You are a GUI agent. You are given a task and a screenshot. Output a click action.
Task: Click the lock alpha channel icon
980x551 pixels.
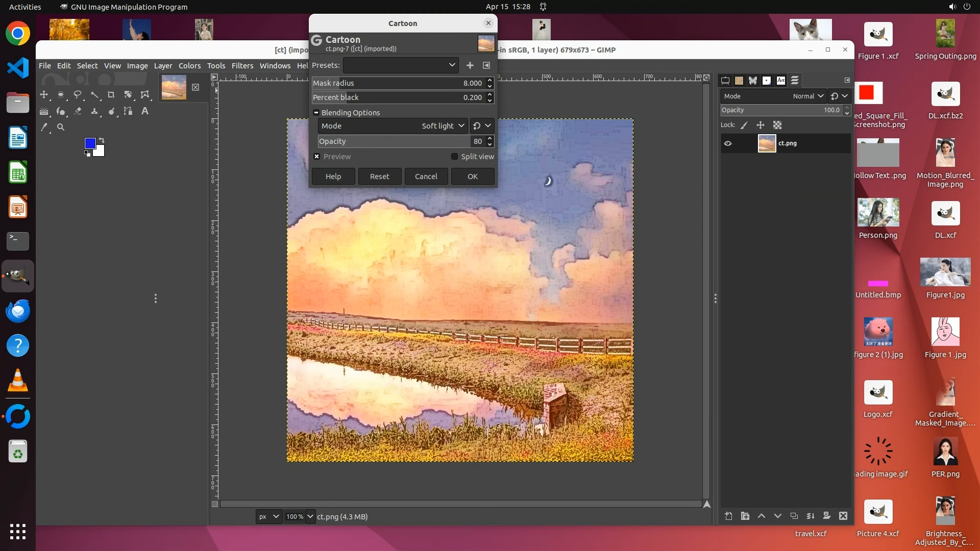pos(777,125)
